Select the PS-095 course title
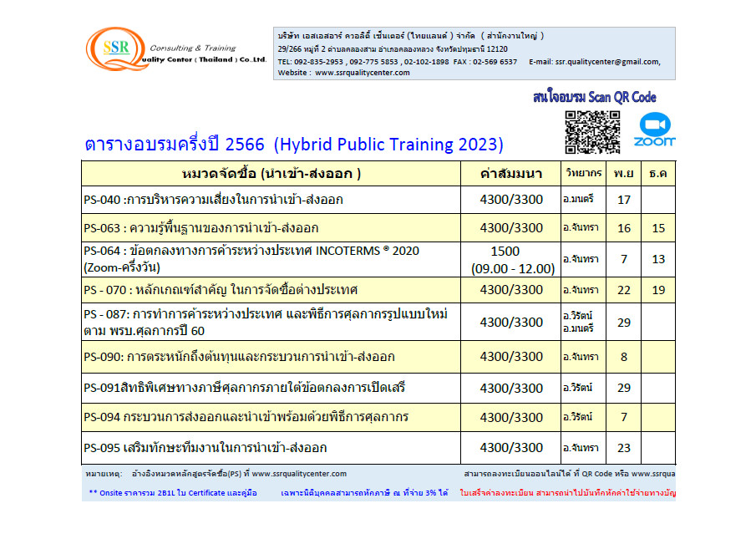The width and height of the screenshot is (756, 539). coord(205,448)
